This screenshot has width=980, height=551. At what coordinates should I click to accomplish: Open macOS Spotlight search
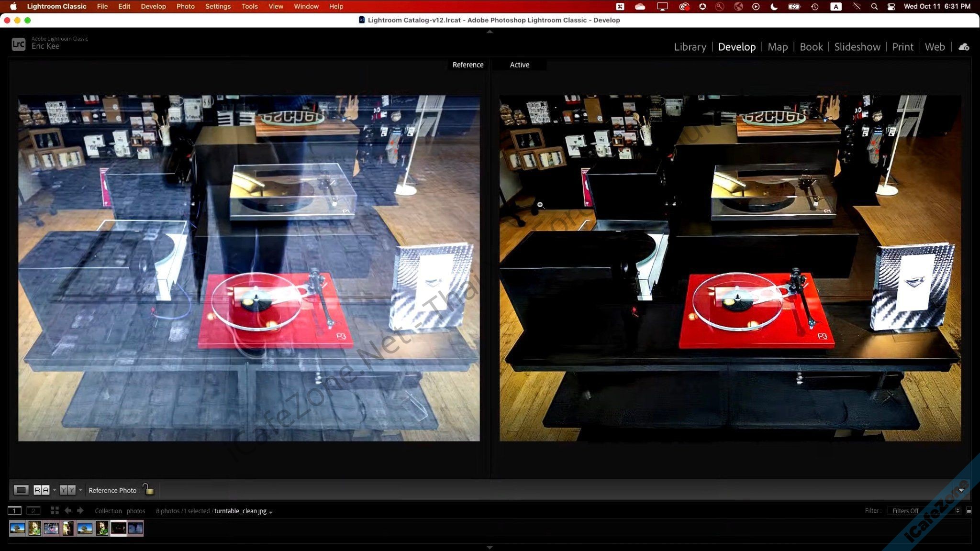[874, 6]
